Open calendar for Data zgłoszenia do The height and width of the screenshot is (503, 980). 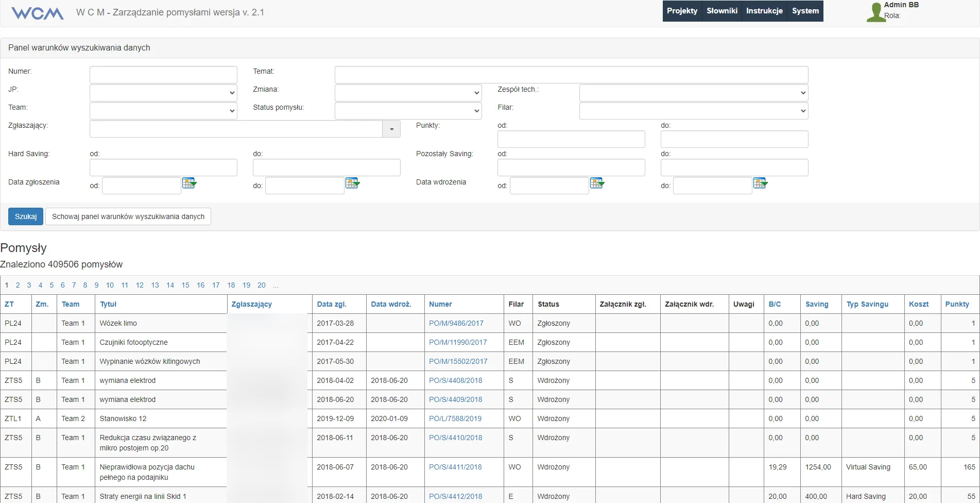point(352,183)
